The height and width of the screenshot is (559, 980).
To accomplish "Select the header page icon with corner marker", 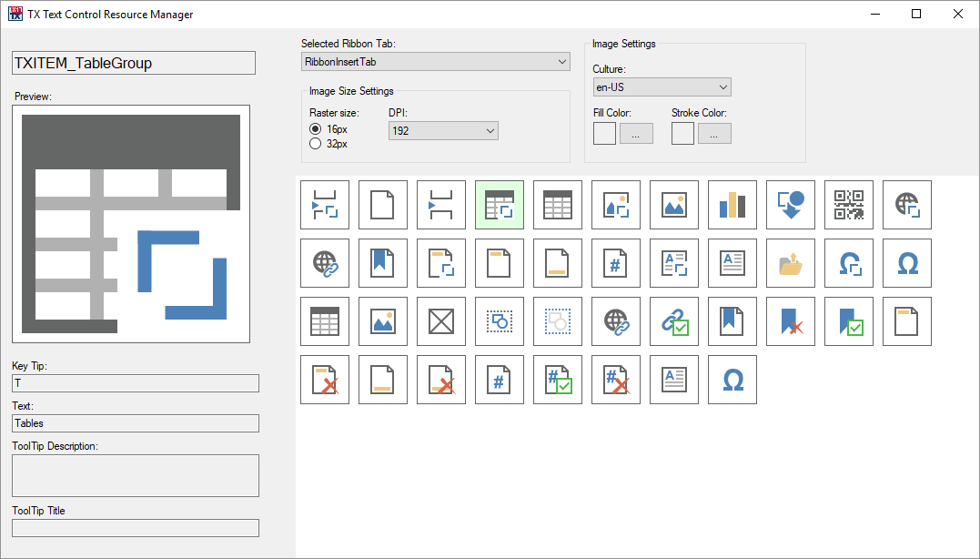I will pyautogui.click(x=440, y=262).
